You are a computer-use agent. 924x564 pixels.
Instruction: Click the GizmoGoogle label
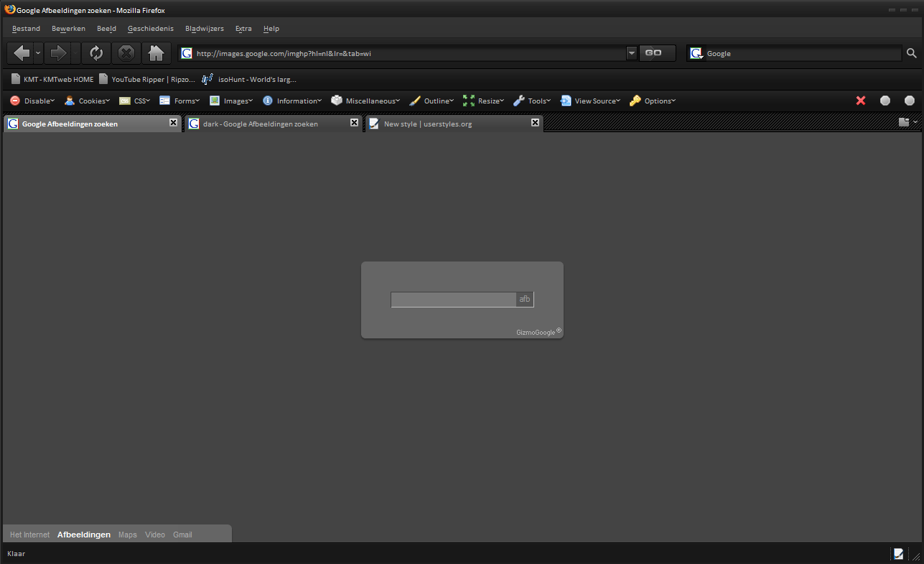(x=538, y=332)
